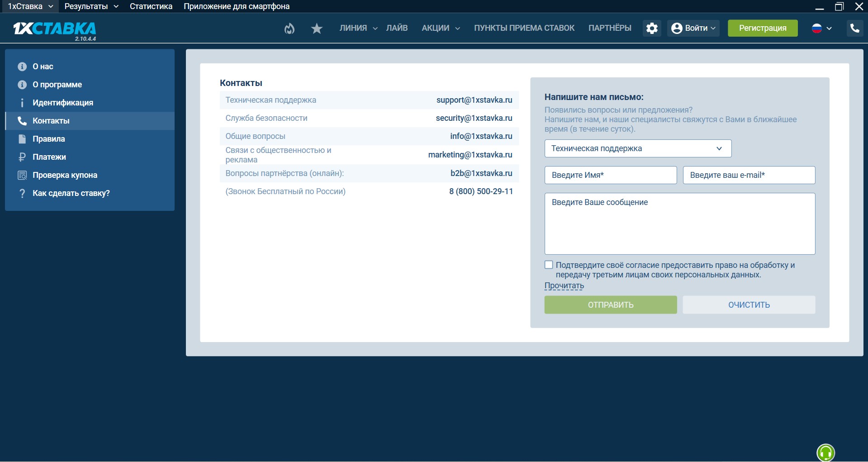The height and width of the screenshot is (462, 868).
Task: Click support@1xstavka.ru email
Action: (474, 100)
